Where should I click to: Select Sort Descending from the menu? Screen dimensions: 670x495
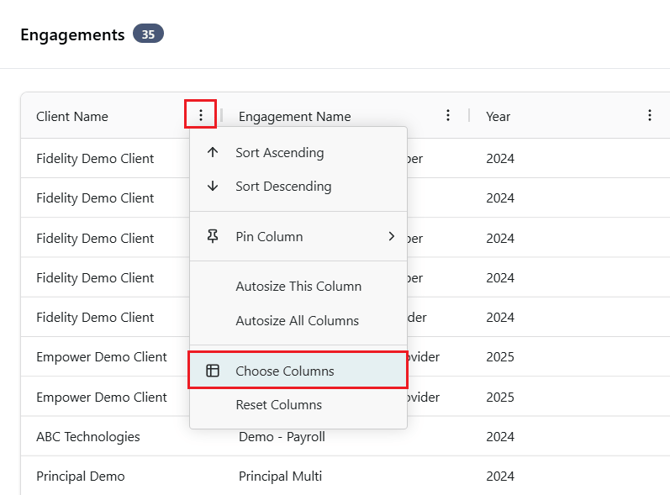click(298, 186)
